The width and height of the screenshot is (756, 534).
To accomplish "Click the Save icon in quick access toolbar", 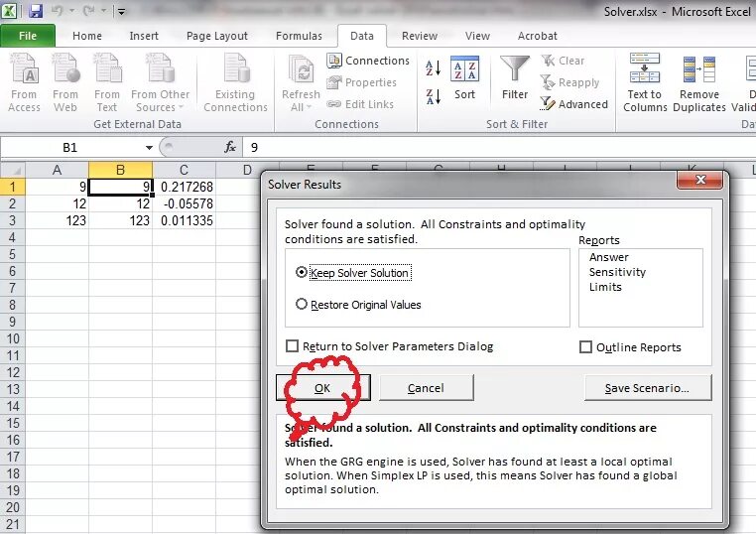I will coord(35,11).
